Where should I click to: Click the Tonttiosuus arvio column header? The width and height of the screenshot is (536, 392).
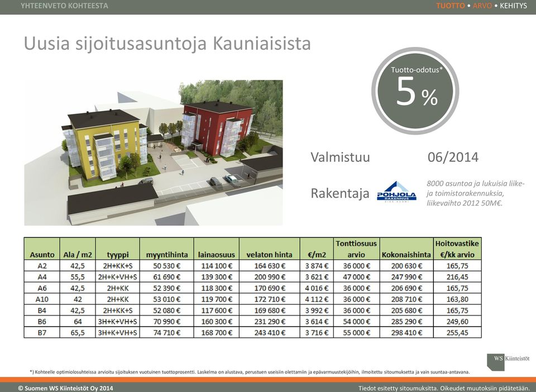[356, 249]
